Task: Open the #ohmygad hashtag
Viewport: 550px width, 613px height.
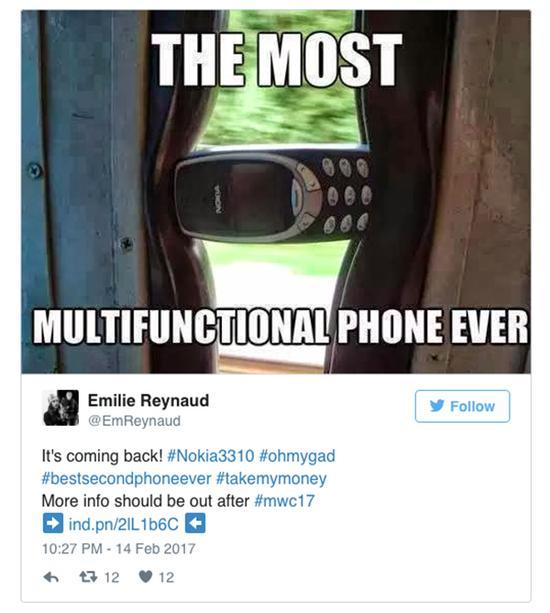Action: pos(297,456)
